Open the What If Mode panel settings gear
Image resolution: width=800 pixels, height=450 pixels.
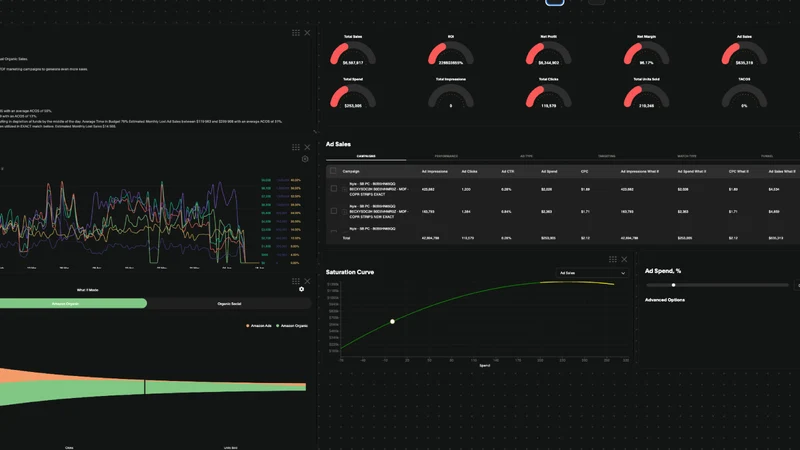pyautogui.click(x=302, y=289)
